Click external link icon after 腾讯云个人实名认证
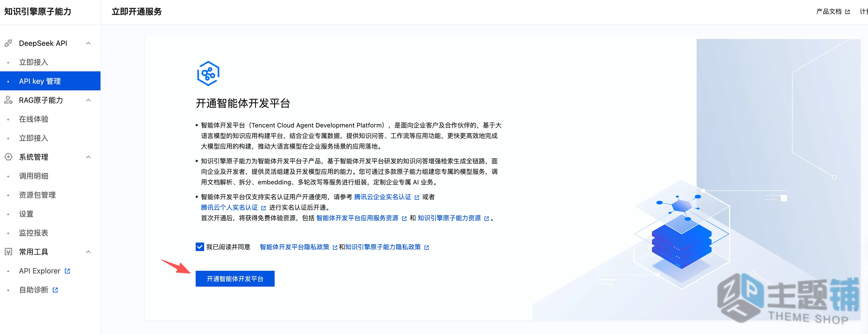Viewport: 868px width, 334px height. 264,208
